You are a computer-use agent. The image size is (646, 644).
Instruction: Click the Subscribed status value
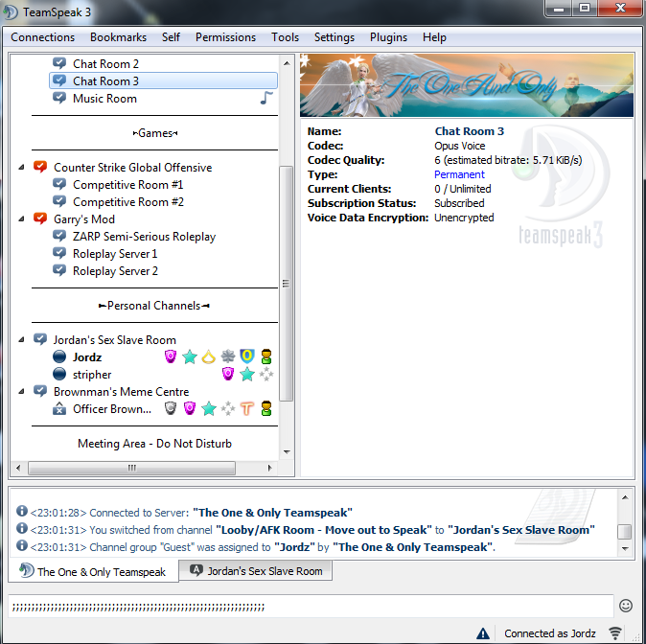pyautogui.click(x=459, y=203)
